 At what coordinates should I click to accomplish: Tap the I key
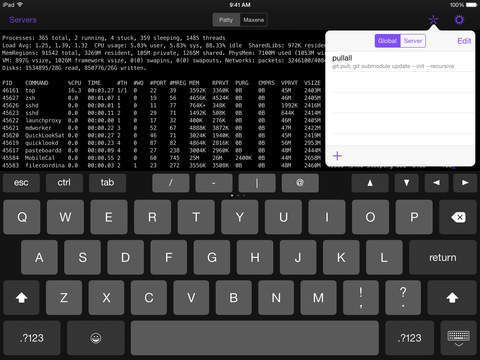327,217
